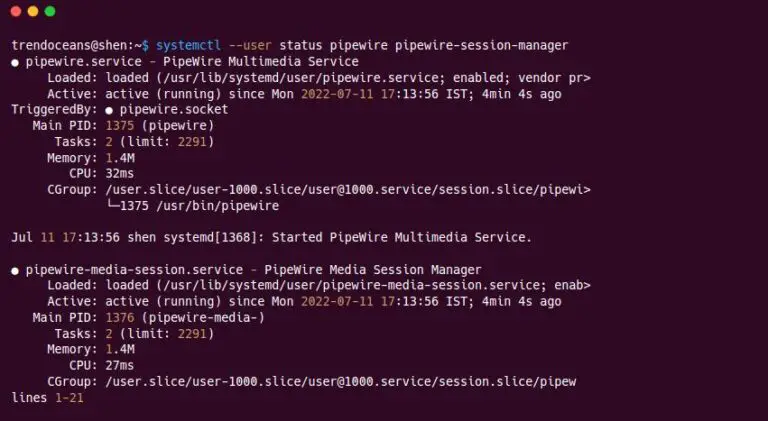Click the CPU 32ms value
Image resolution: width=768 pixels, height=421 pixels.
click(118, 173)
